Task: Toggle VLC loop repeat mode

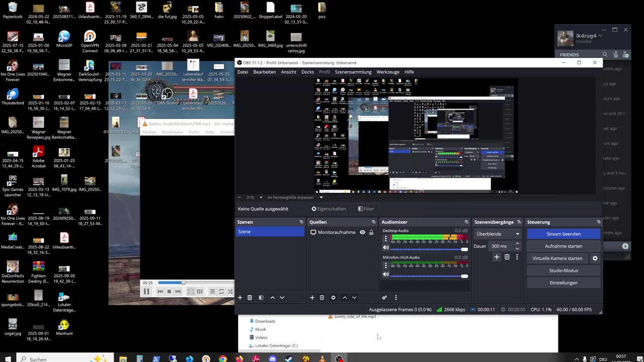Action: click(221, 292)
